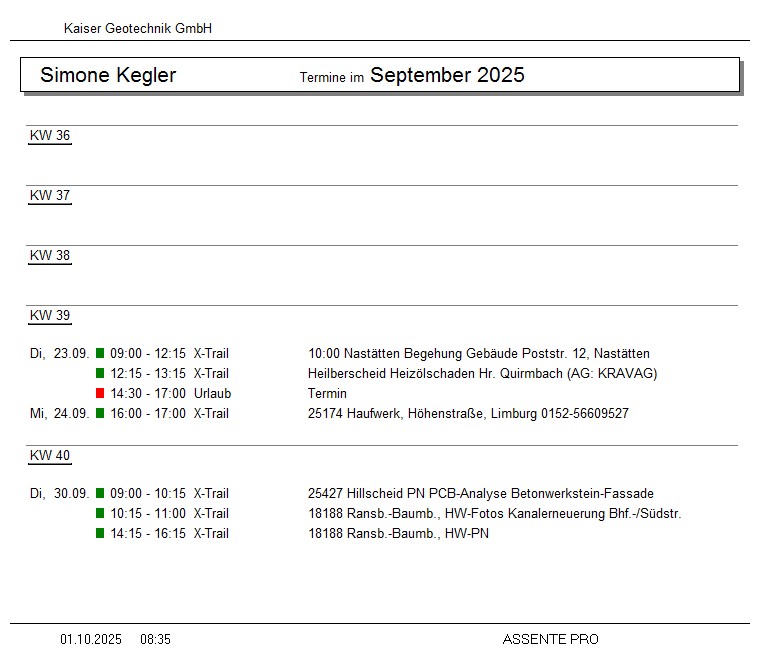Screen dimensions: 780x663
Task: Select the green square beside 14:15 - 16:15
Action: 100,534
